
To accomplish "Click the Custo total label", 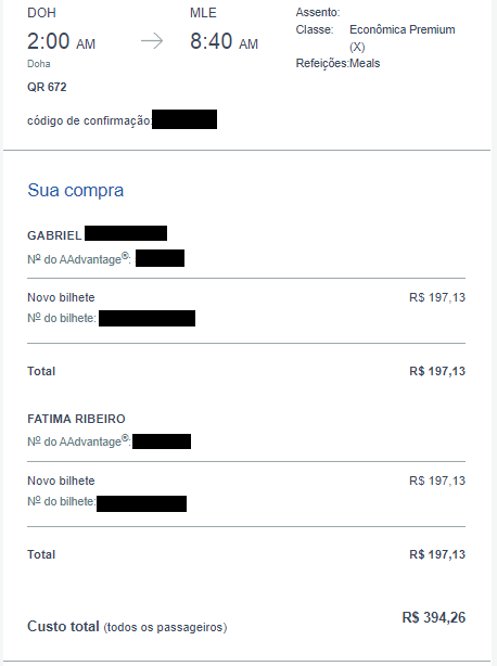I will pos(63,626).
